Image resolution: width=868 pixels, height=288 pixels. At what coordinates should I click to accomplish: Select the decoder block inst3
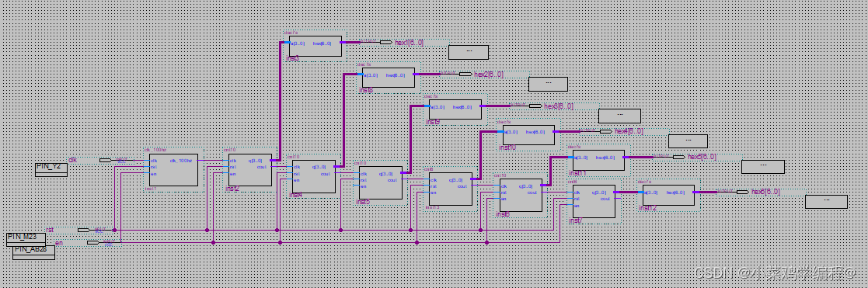pyautogui.click(x=315, y=46)
